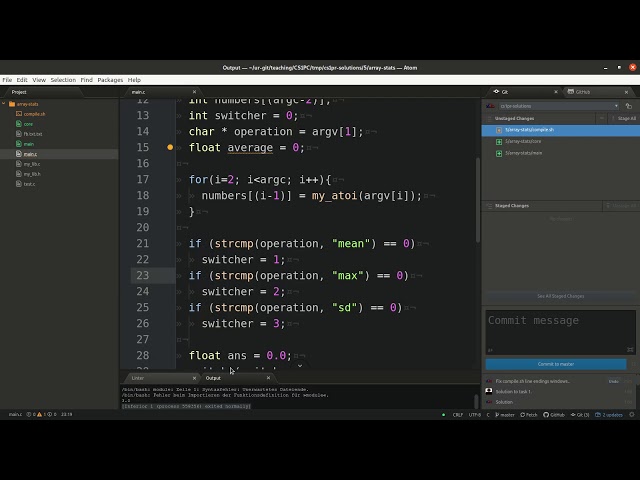This screenshot has height=480, width=640.
Task: Select the unstaged compile.sh change
Action: [561, 130]
